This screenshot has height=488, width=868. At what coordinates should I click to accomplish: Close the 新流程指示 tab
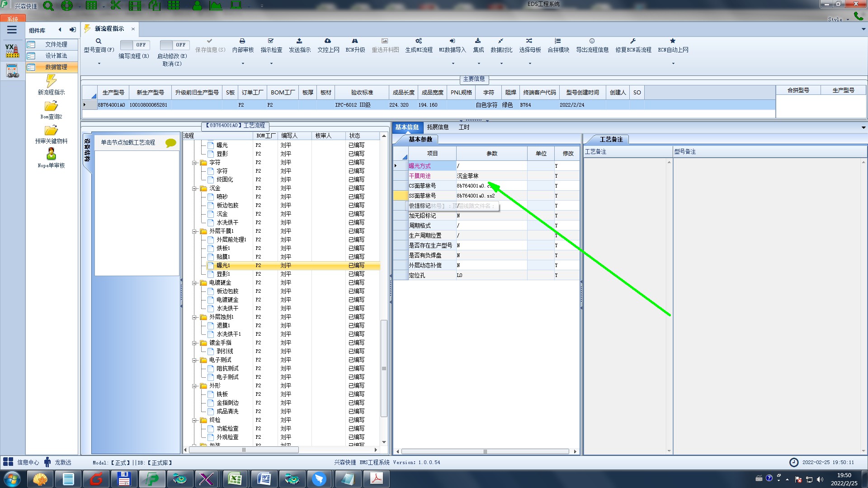point(133,28)
